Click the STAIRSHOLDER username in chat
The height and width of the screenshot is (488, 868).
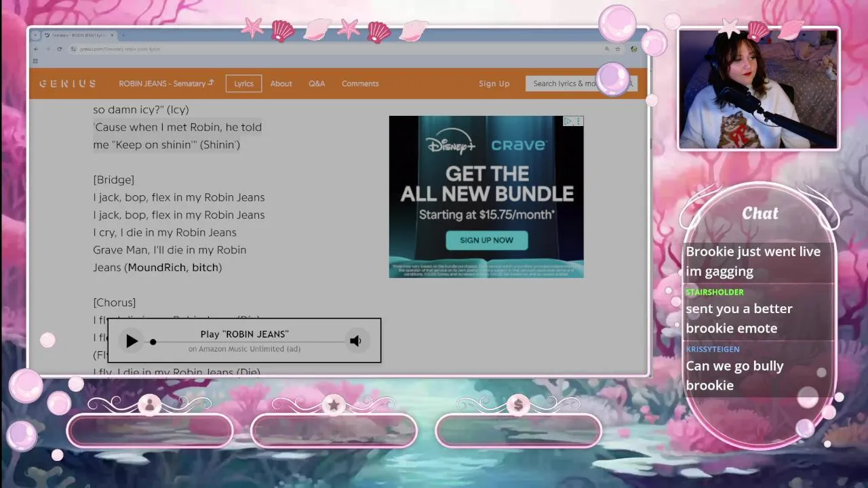715,292
